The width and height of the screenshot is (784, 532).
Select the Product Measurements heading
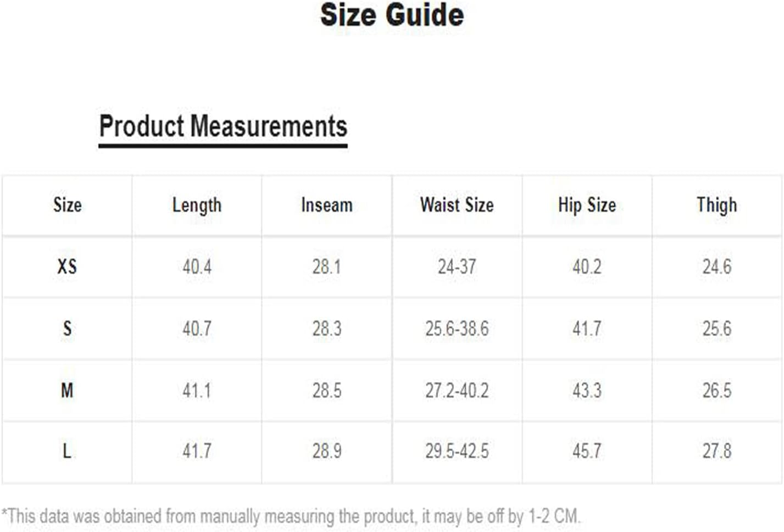[223, 126]
